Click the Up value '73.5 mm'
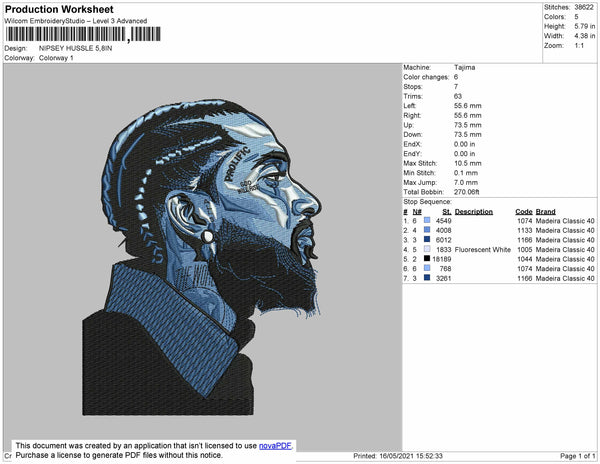Image resolution: width=600 pixels, height=464 pixels. [x=468, y=125]
